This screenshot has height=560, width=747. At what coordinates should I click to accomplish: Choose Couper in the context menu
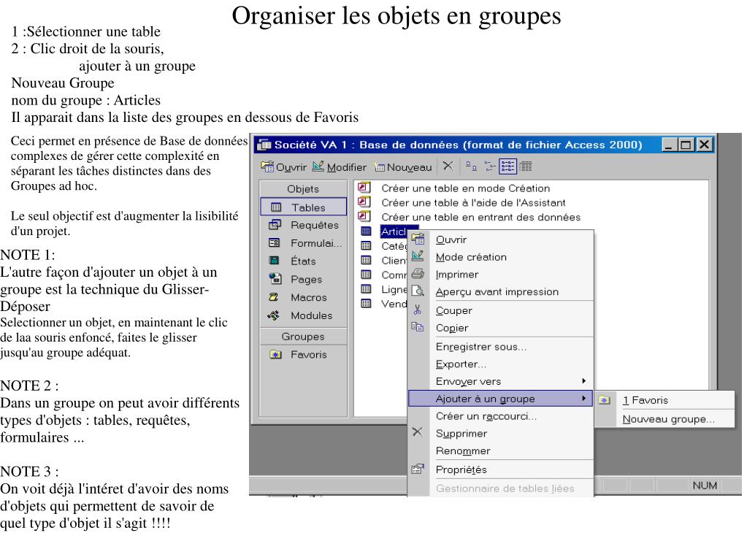tap(501, 310)
